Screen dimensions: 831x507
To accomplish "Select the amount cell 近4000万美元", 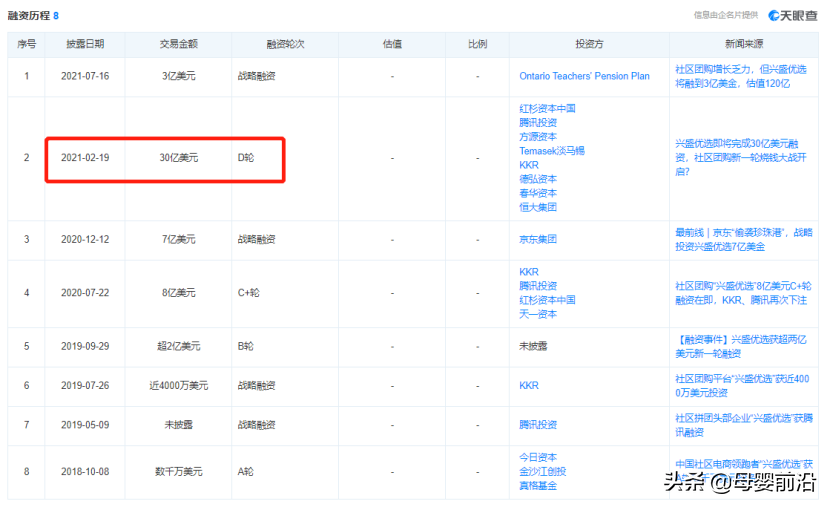I will tap(179, 386).
